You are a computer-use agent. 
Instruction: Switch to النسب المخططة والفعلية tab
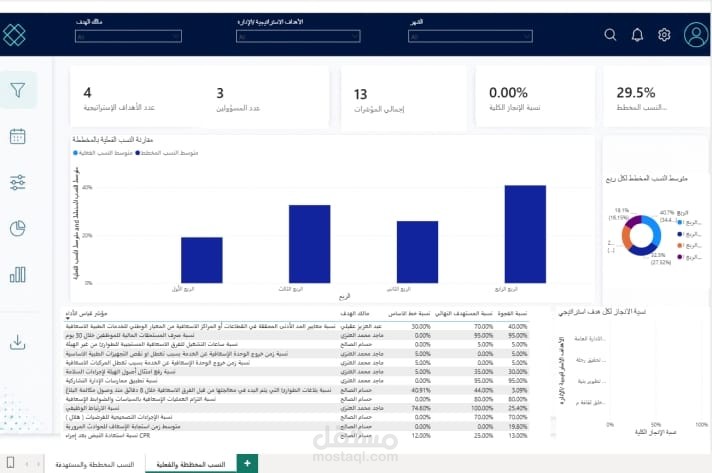coord(191,464)
